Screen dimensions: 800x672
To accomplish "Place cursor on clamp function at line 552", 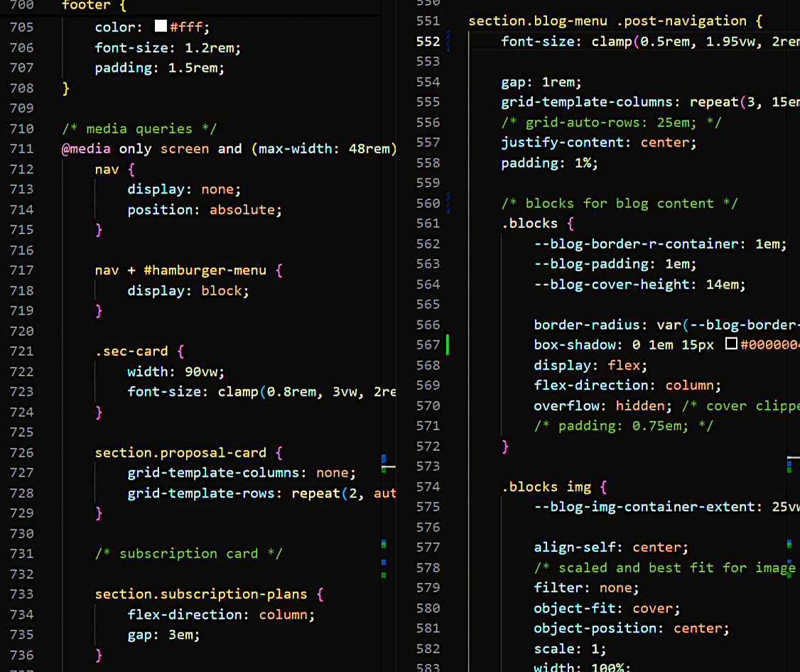I will pos(612,42).
